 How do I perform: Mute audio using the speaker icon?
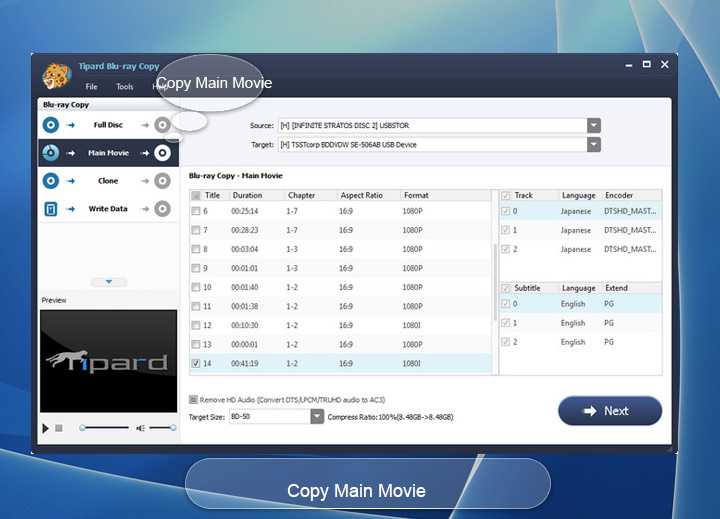coord(141,428)
